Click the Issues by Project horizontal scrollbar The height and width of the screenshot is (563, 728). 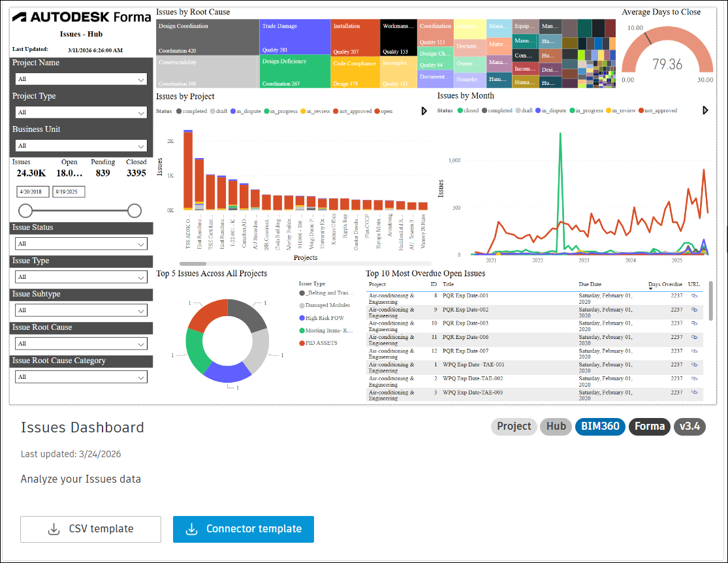[x=193, y=264]
